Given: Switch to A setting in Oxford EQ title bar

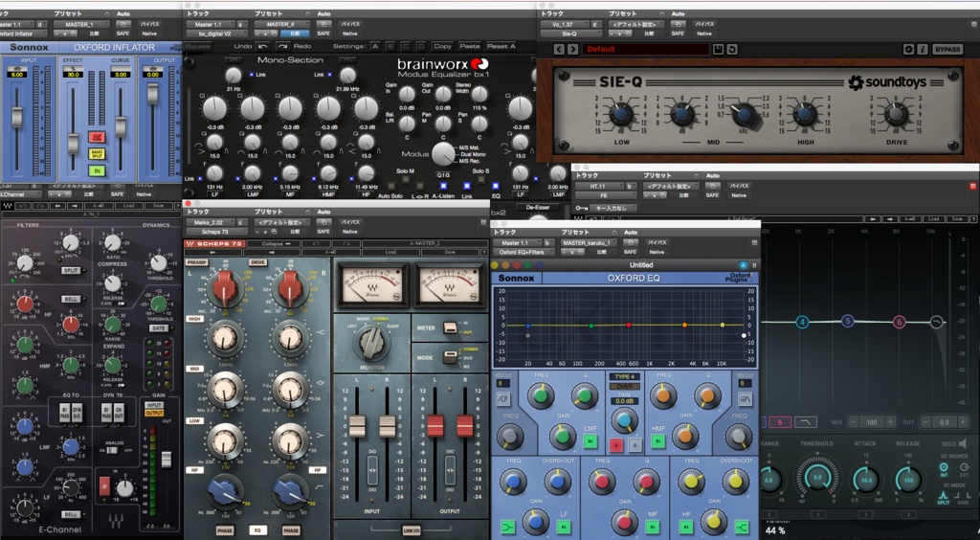Looking at the screenshot, I should pyautogui.click(x=743, y=265).
